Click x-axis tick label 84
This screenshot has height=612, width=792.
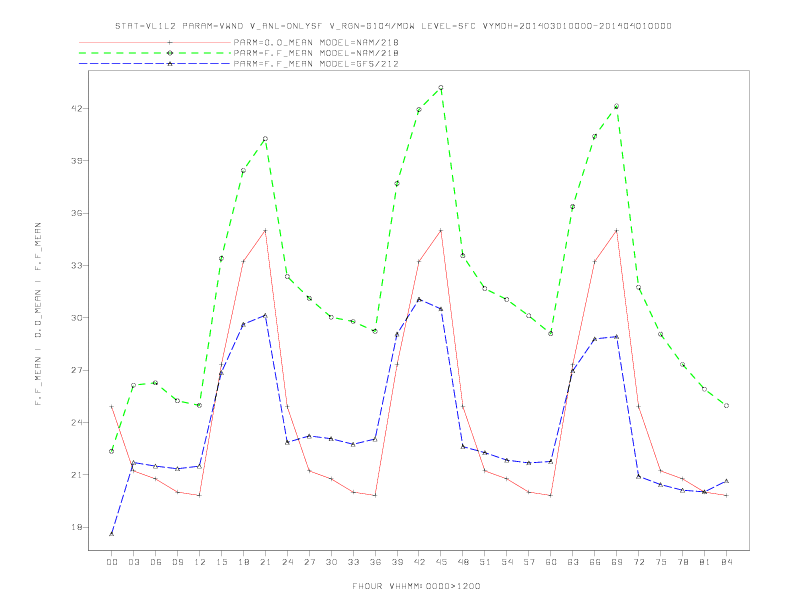(726, 562)
